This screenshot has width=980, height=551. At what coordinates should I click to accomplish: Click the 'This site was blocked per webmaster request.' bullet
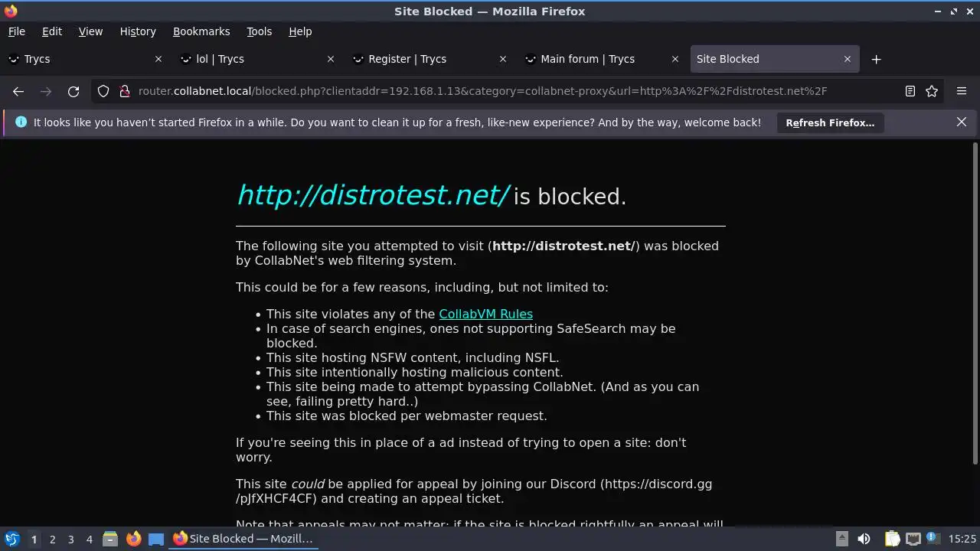[x=407, y=416]
